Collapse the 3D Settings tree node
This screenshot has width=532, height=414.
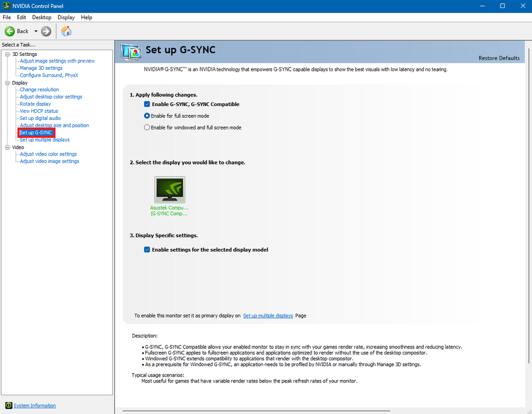tap(7, 54)
